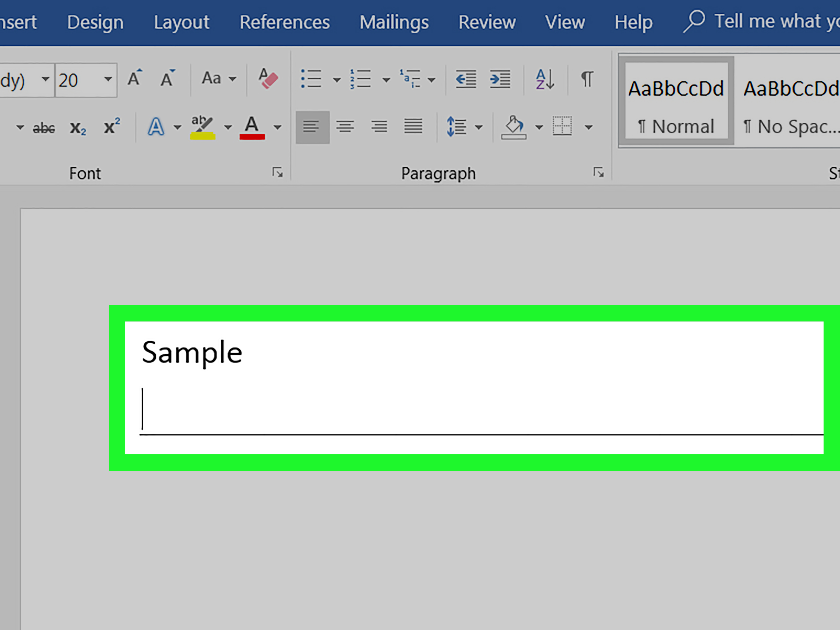This screenshot has height=630, width=840.
Task: Increase the paragraph indent
Action: [500, 79]
